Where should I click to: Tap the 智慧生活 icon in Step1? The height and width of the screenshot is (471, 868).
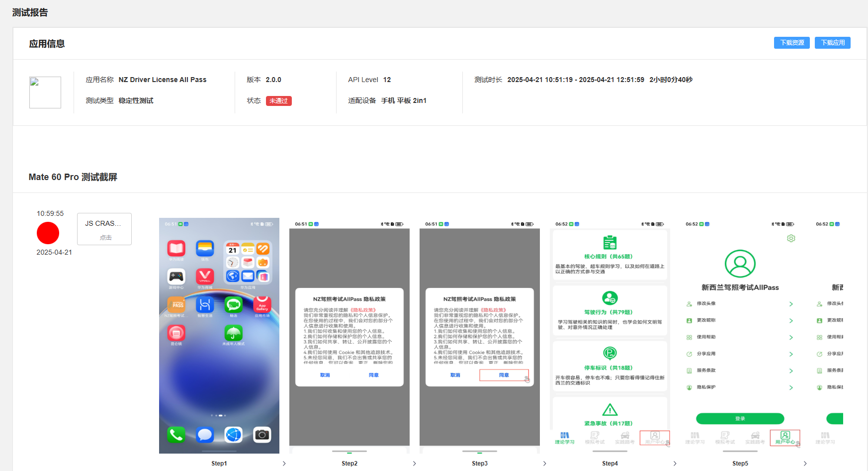click(205, 305)
